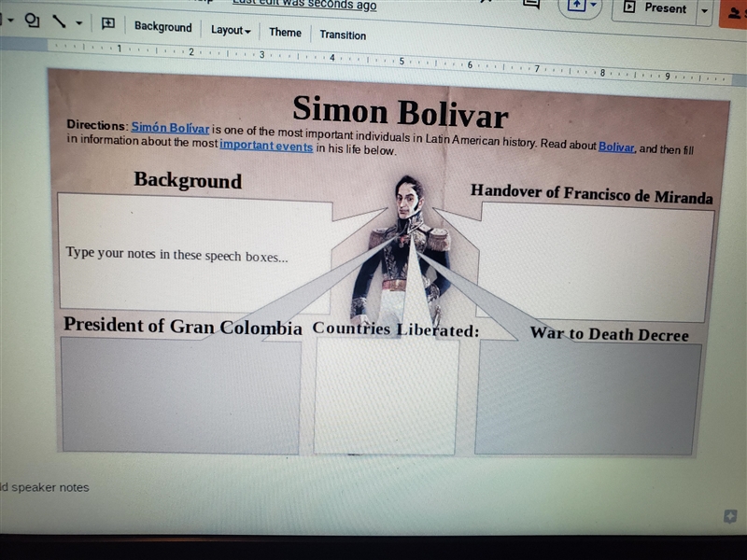
Task: Select the Bolivar portrait image
Action: point(402,252)
